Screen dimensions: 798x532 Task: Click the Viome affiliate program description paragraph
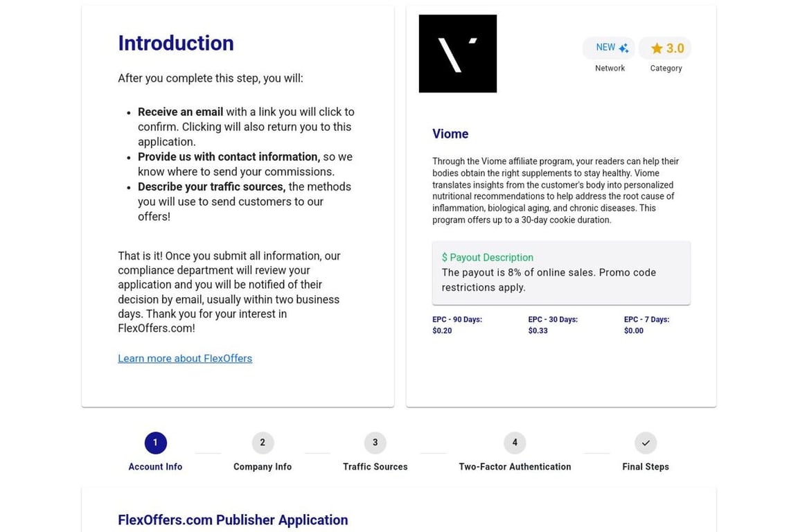click(556, 190)
